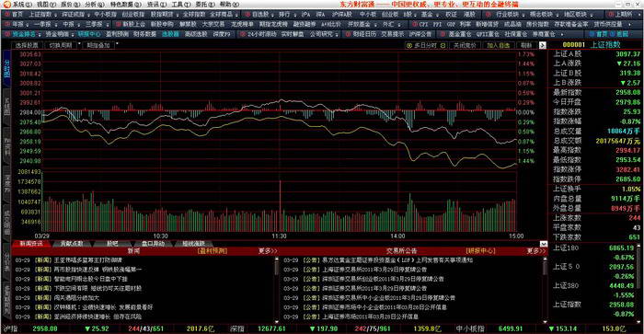Click 更多>> in the 交易所公告 header

[x=536, y=250]
